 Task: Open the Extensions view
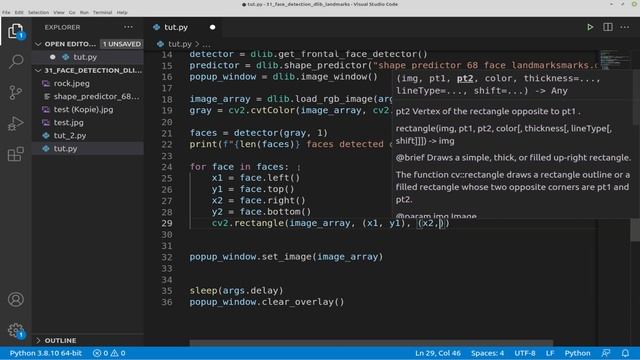click(16, 154)
